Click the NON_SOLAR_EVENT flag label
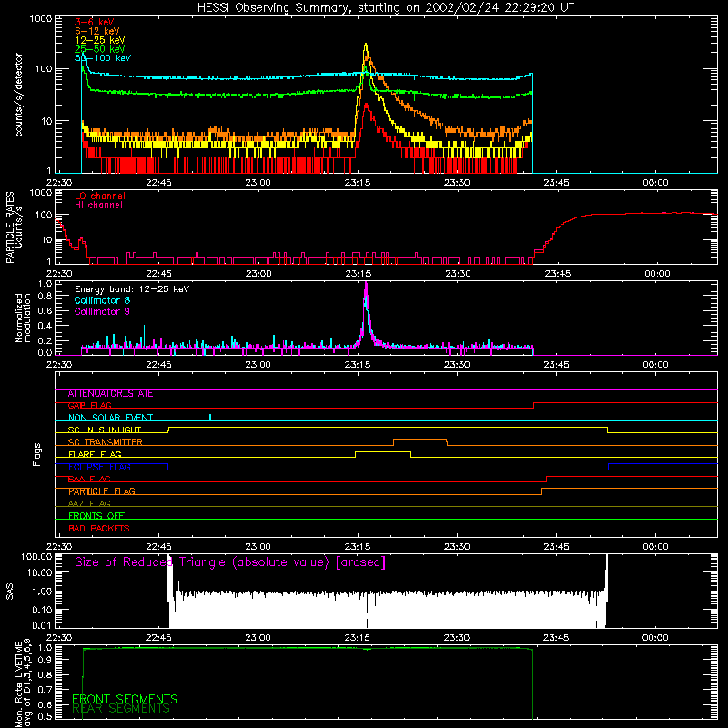This screenshot has width=728, height=728. coord(110,418)
